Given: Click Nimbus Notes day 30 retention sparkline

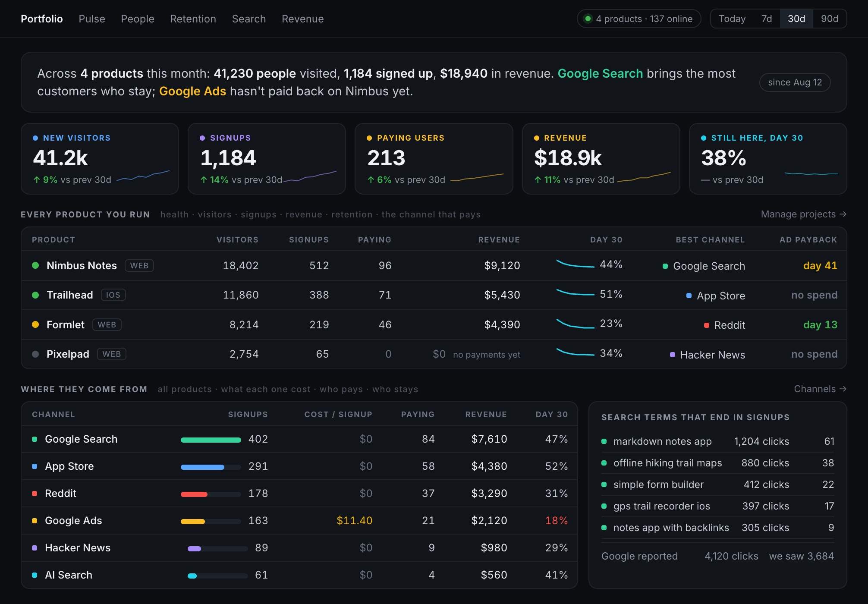Looking at the screenshot, I should 576,264.
